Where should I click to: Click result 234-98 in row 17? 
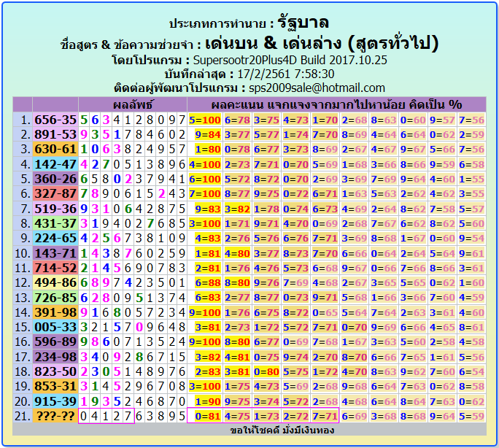55,357
